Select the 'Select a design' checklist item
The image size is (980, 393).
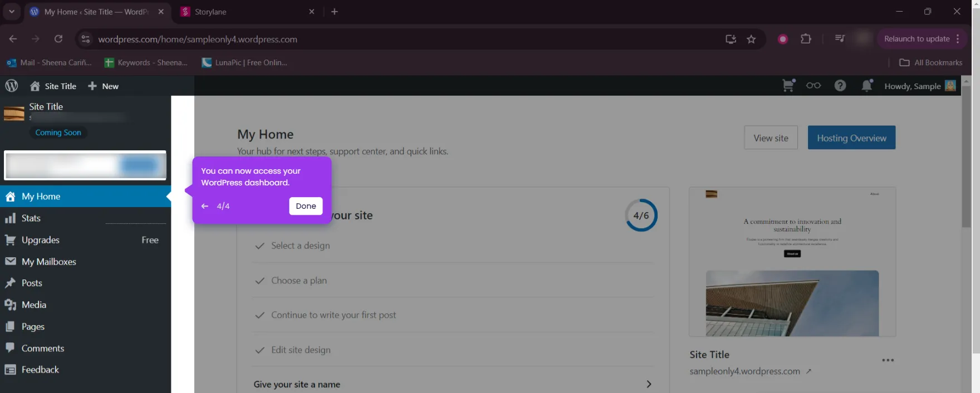click(453, 245)
